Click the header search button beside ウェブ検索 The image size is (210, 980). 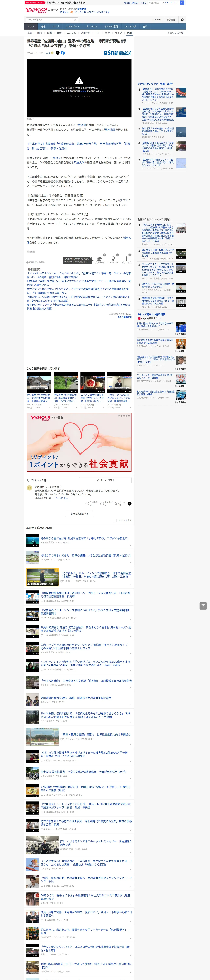point(182,3)
